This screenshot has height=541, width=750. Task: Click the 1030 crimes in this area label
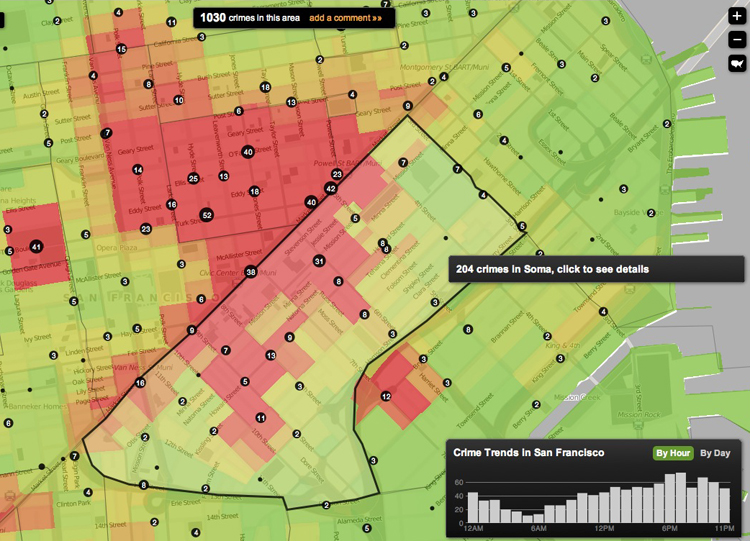click(250, 17)
